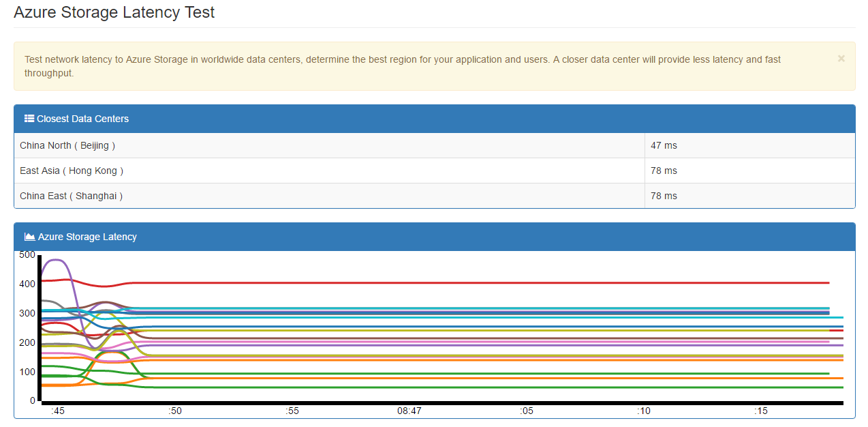Click the list icon beside Closest Data Centers

[x=29, y=119]
